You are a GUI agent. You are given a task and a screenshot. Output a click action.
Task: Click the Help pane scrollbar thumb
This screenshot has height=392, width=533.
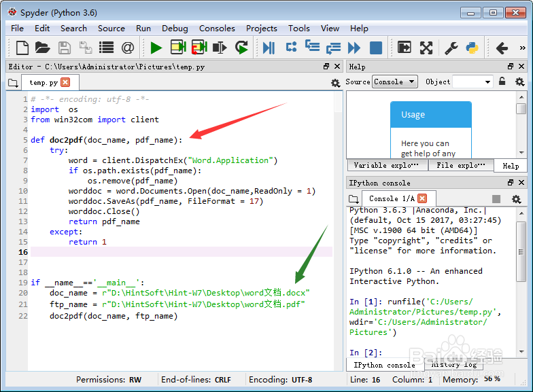click(x=521, y=109)
